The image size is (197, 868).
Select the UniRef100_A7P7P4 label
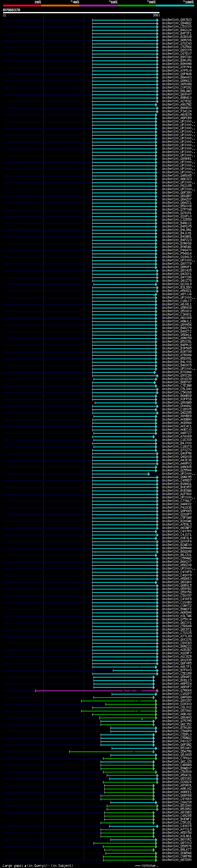[x=177, y=67]
